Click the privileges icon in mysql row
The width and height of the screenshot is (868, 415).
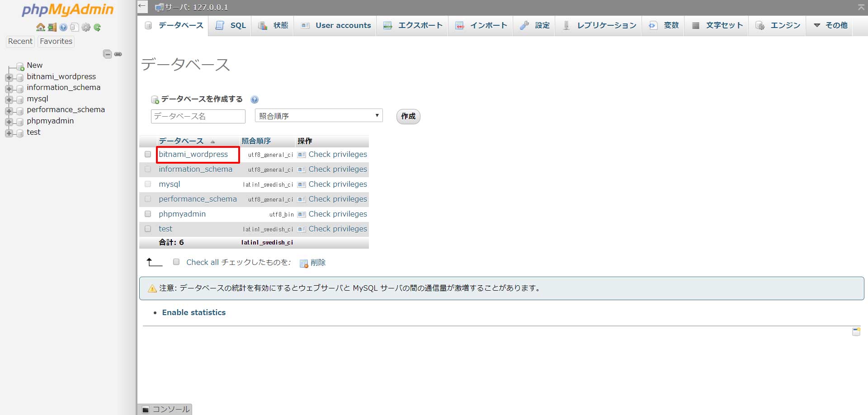302,184
